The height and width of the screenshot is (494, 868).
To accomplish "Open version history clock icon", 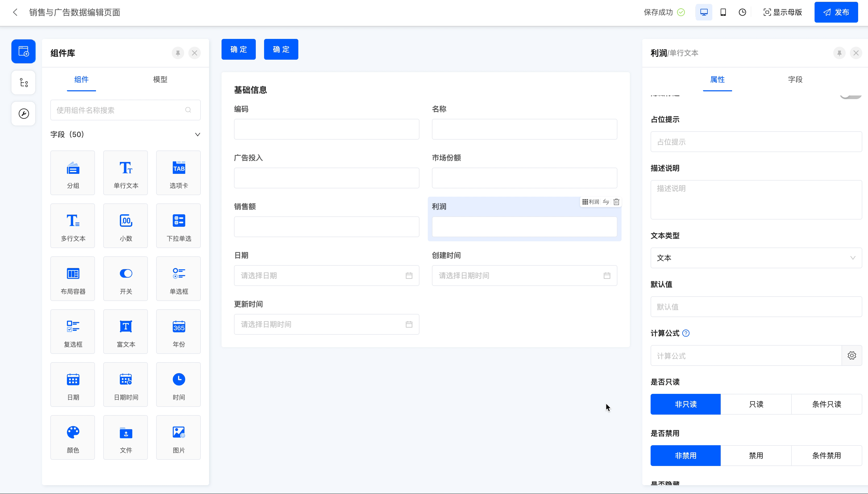I will 742,12.
